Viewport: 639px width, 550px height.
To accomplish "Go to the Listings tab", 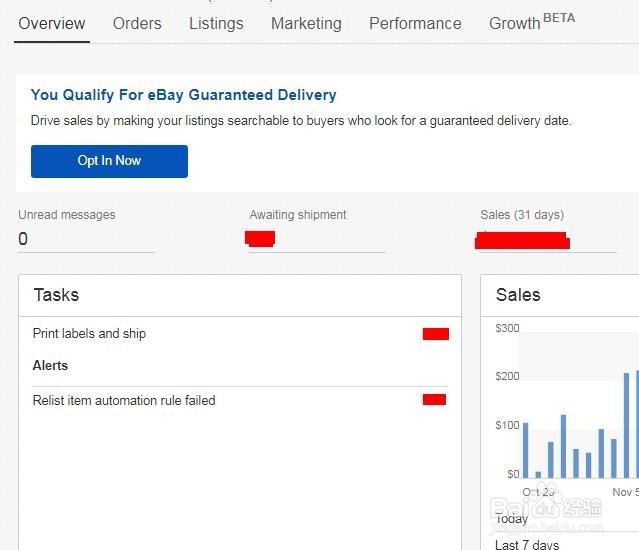I will [216, 24].
